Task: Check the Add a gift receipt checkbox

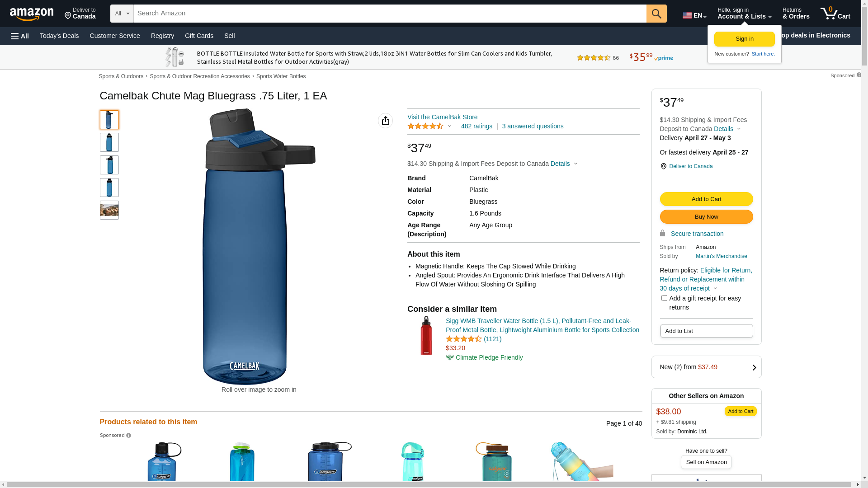Action: 664,298
